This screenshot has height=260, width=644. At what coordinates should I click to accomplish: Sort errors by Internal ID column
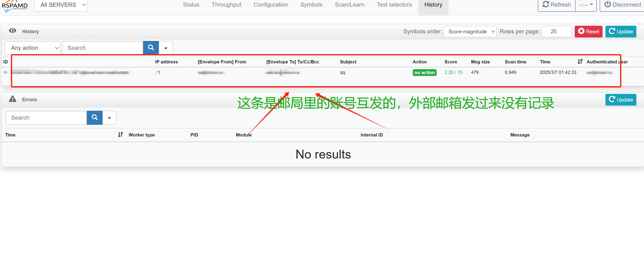coord(372,135)
